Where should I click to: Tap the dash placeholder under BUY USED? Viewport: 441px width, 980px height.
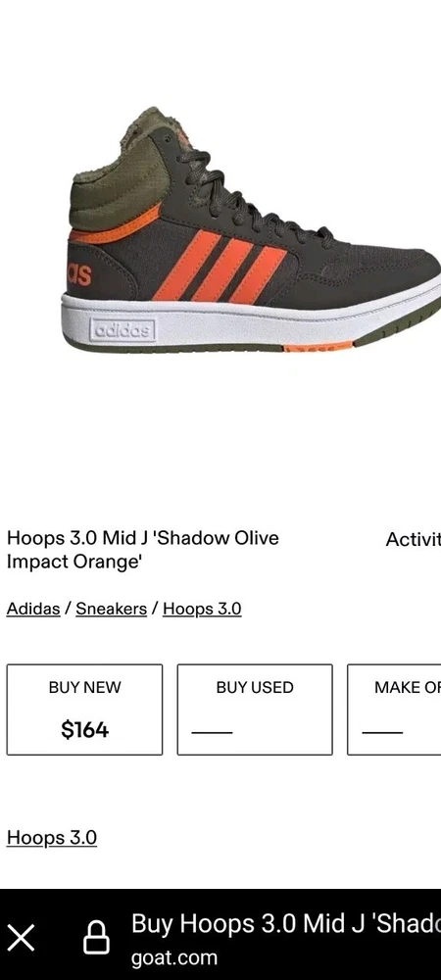click(212, 732)
